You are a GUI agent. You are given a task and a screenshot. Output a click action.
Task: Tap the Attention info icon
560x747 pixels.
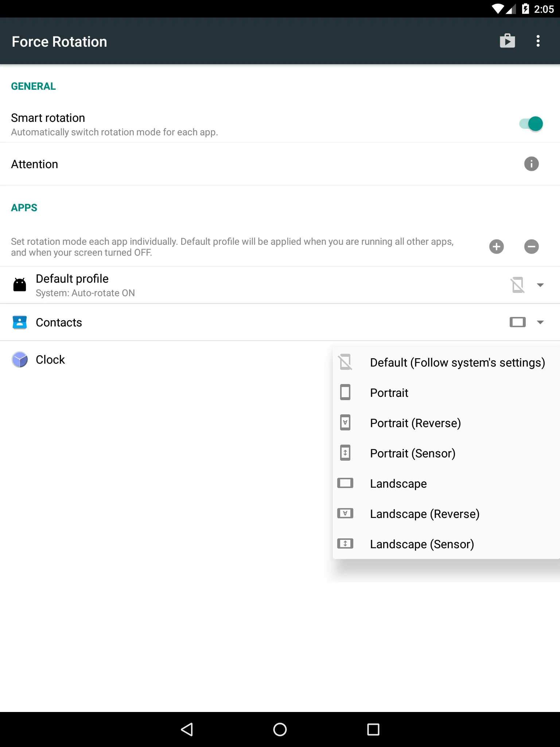pos(531,164)
